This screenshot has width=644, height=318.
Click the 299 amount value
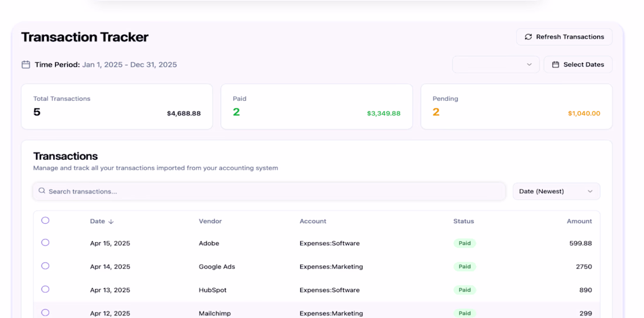586,313
